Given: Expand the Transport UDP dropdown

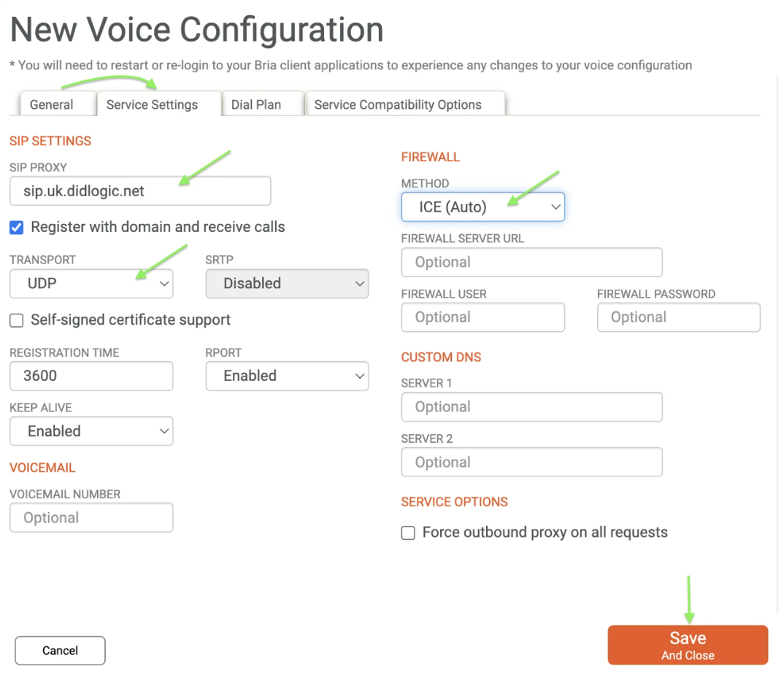Looking at the screenshot, I should click(91, 283).
